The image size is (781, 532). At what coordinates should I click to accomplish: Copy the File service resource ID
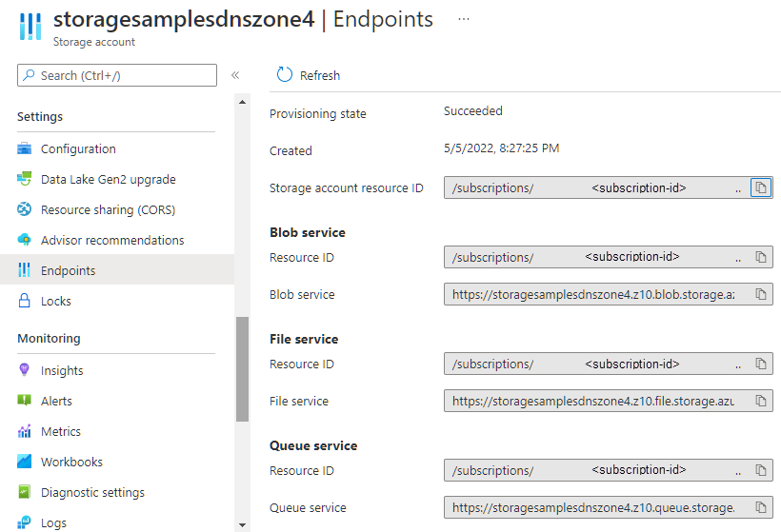coord(761,364)
